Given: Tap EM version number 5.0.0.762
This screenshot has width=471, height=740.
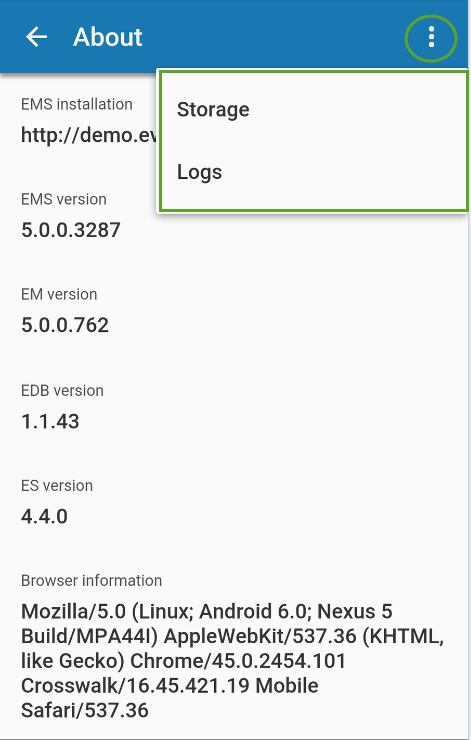Looking at the screenshot, I should pyautogui.click(x=65, y=325).
